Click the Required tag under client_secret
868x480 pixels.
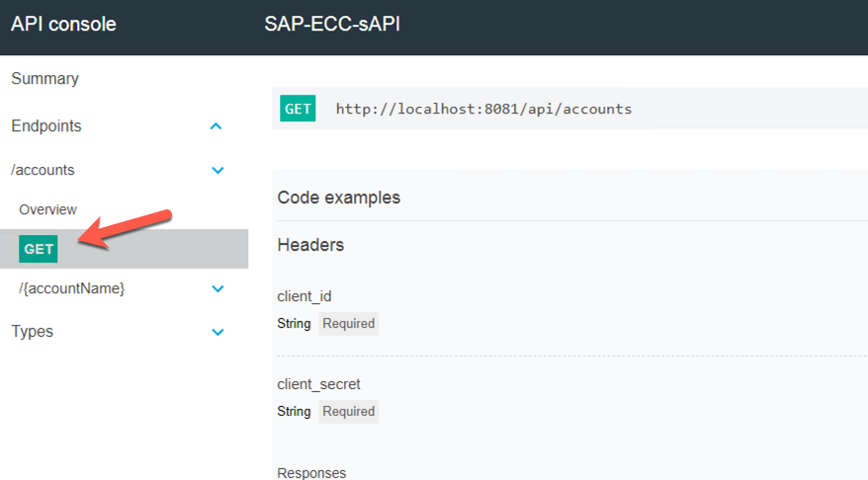[x=349, y=412]
